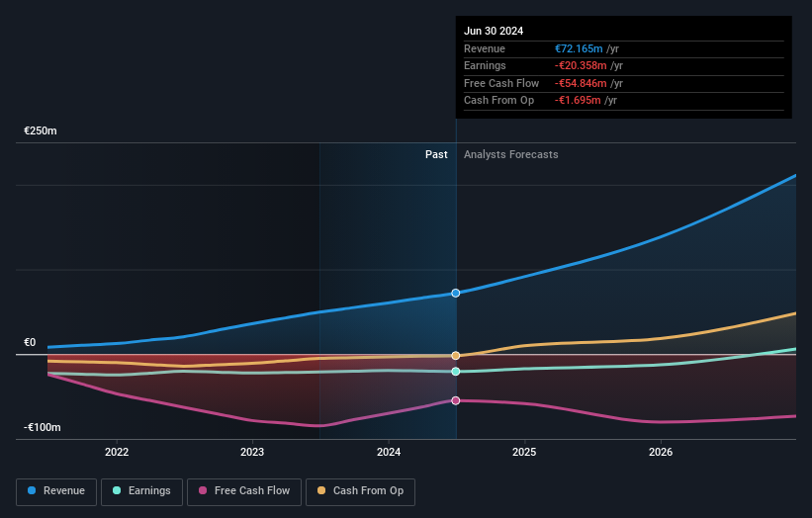
Task: Click the Analysts Forecasts label
Action: pos(510,154)
